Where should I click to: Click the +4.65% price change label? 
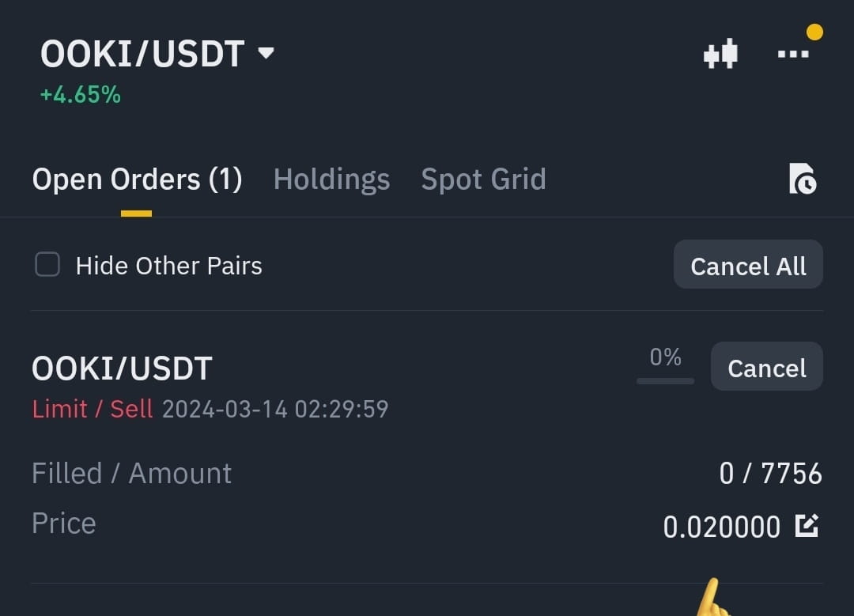click(79, 95)
